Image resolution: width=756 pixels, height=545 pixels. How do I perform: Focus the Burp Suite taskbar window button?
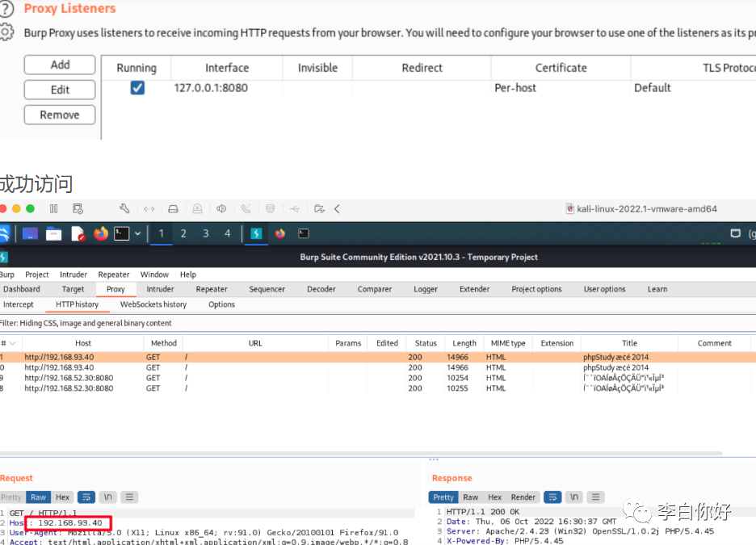pyautogui.click(x=256, y=233)
